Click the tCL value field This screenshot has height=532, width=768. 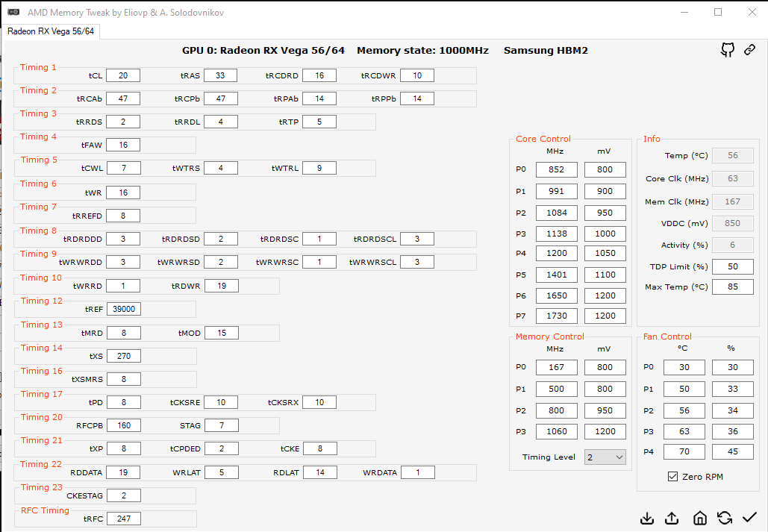tap(123, 75)
